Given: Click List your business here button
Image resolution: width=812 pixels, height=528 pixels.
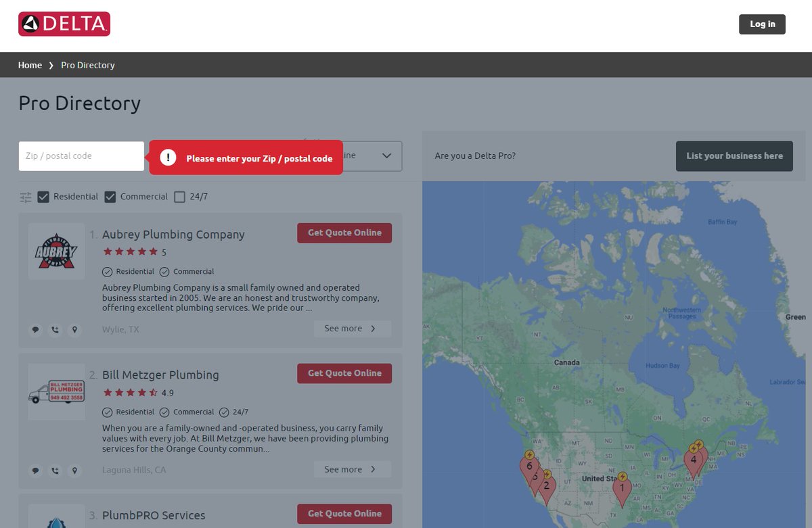Looking at the screenshot, I should pyautogui.click(x=734, y=156).
